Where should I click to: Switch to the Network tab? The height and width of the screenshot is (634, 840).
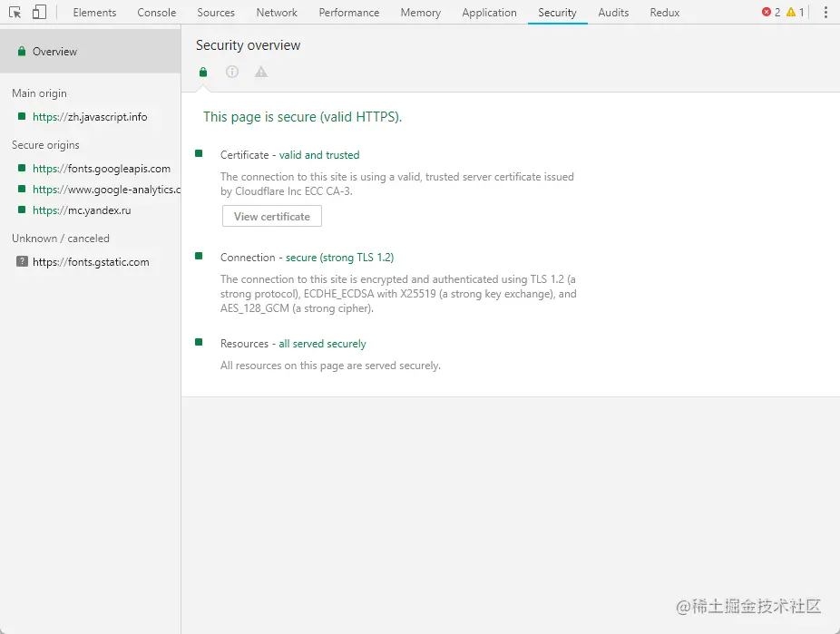(x=277, y=13)
